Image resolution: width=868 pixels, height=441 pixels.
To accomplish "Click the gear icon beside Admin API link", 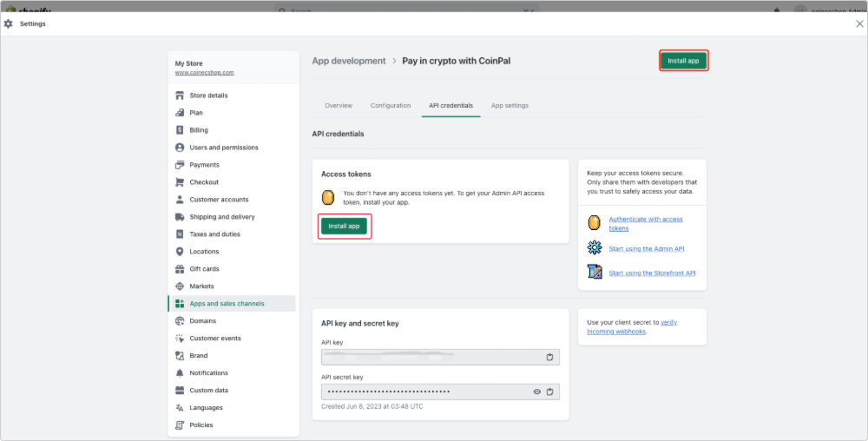I will pyautogui.click(x=595, y=247).
